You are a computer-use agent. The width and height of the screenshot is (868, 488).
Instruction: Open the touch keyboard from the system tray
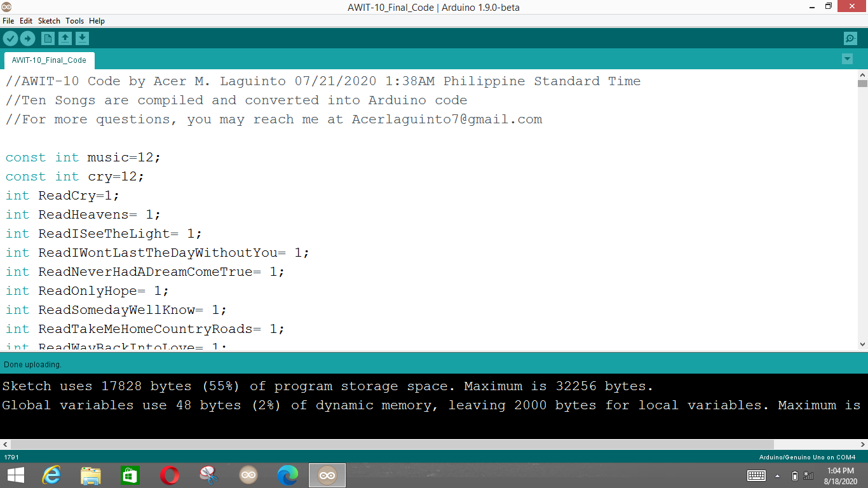point(757,475)
